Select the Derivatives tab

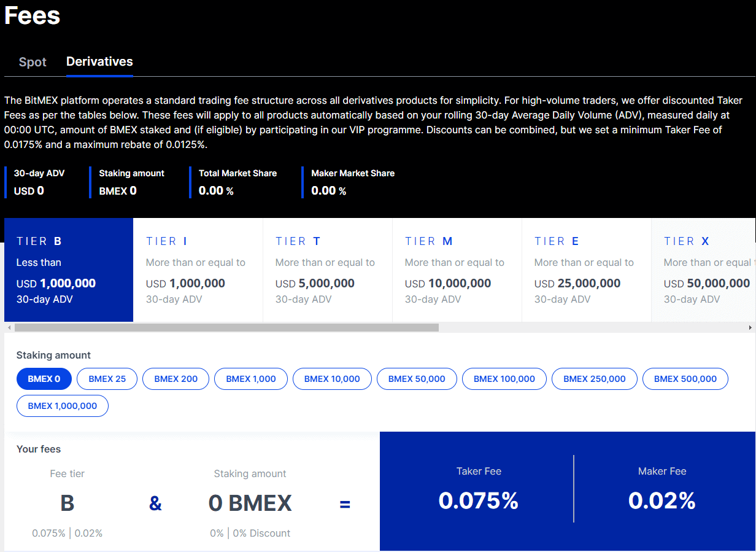pyautogui.click(x=99, y=61)
